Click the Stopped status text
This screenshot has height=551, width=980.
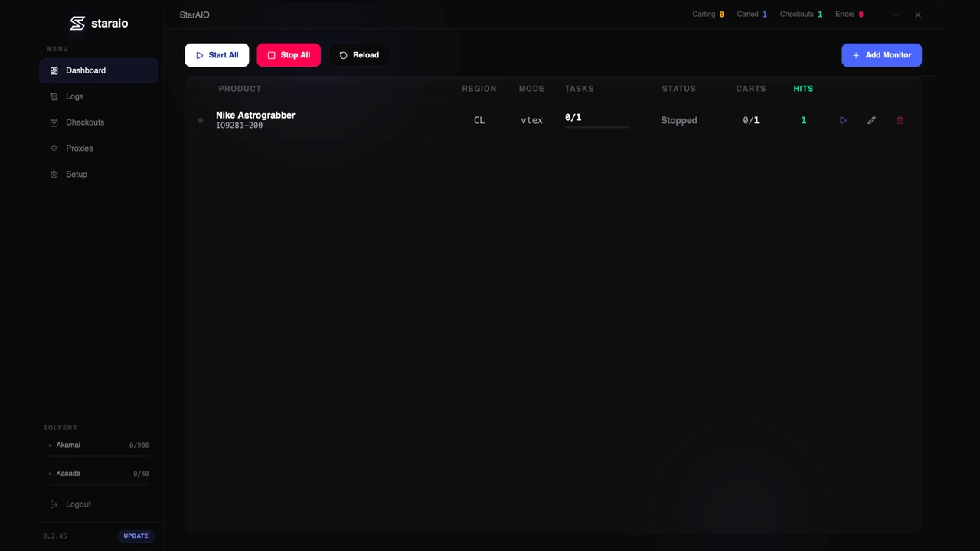(x=679, y=120)
